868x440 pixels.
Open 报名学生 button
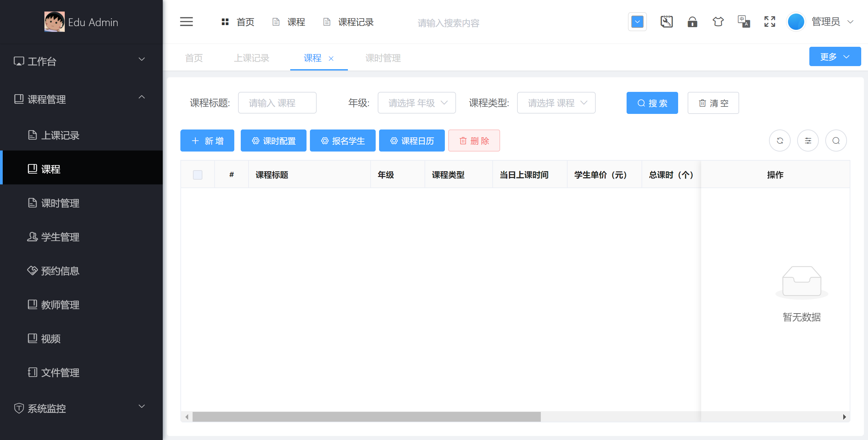coord(343,140)
